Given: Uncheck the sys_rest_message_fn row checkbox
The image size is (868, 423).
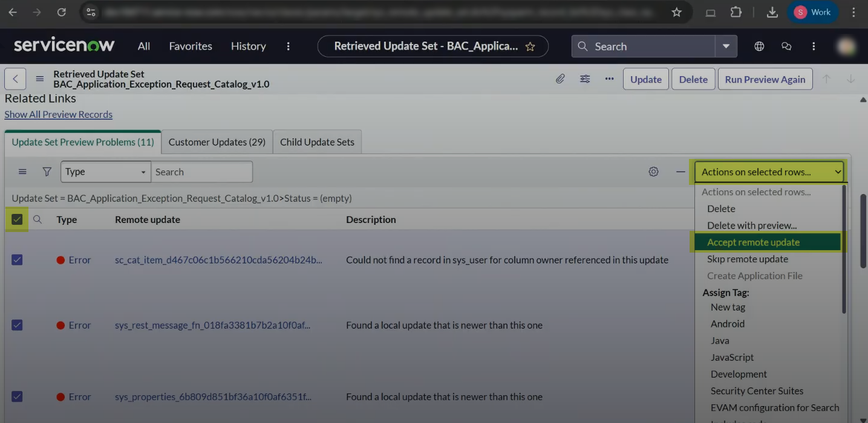Looking at the screenshot, I should coord(17,325).
